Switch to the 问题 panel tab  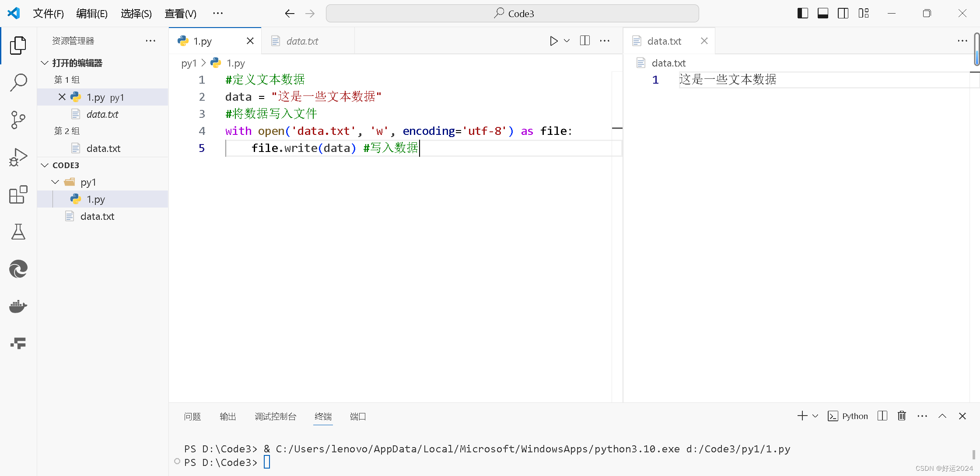(x=192, y=416)
